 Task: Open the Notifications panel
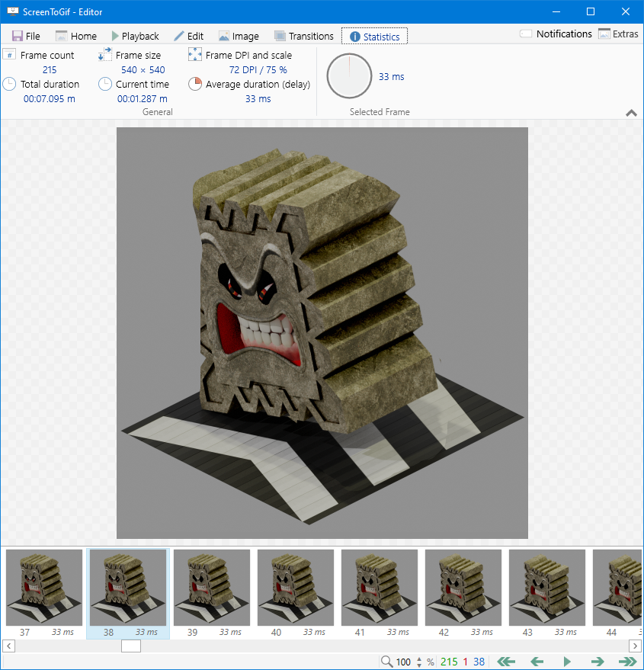click(x=556, y=34)
